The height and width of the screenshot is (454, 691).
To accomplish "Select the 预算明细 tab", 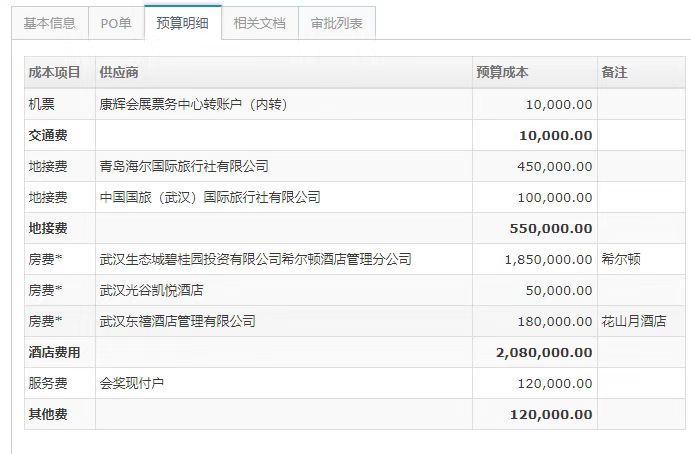I will [182, 23].
